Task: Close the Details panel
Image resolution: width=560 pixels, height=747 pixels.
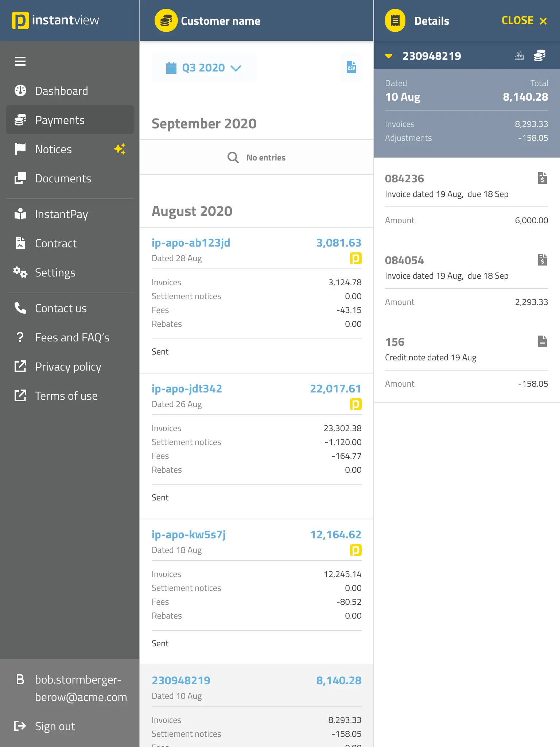Action: coord(524,21)
